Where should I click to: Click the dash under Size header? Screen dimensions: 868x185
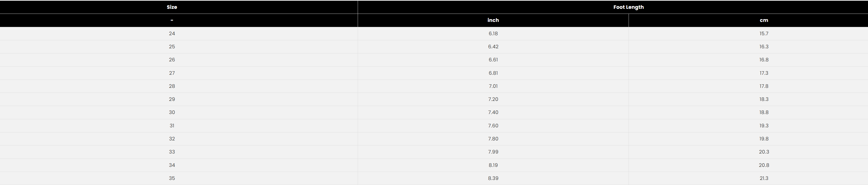coord(172,20)
